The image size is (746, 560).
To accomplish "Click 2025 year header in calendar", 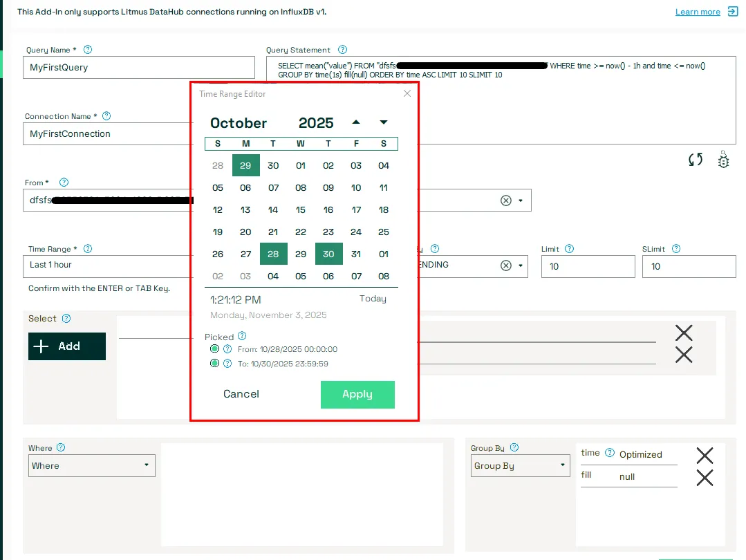I will coord(316,123).
